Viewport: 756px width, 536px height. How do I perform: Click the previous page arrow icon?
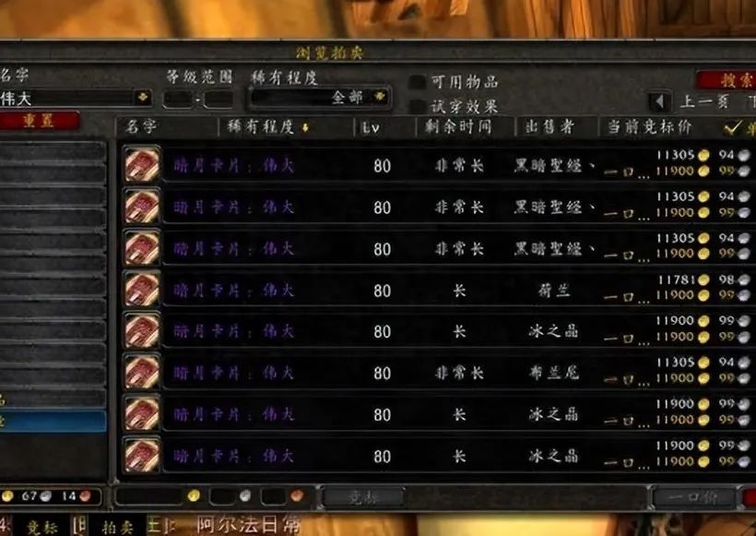point(659,101)
